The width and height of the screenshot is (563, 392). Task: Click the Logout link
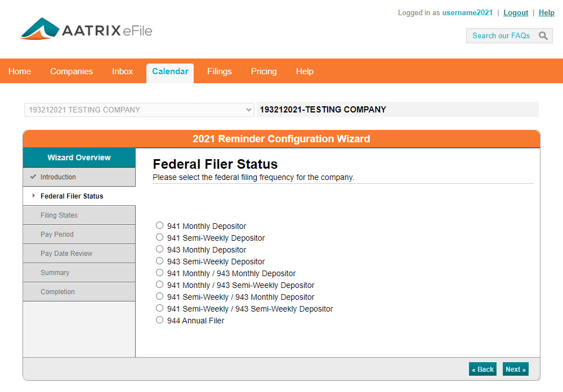[x=516, y=13]
